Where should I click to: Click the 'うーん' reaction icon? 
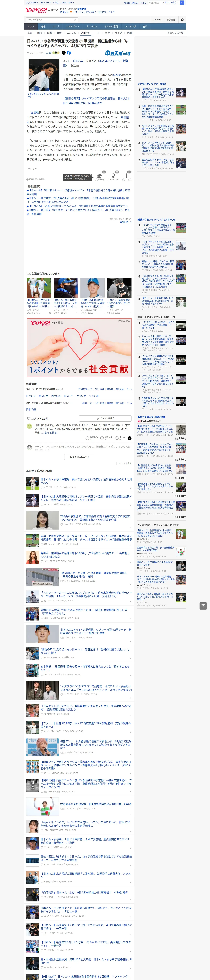[117, 438]
